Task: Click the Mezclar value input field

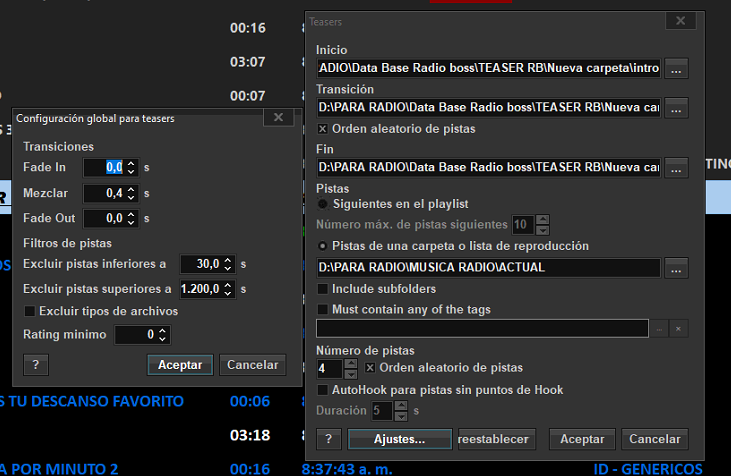Action: (105, 193)
